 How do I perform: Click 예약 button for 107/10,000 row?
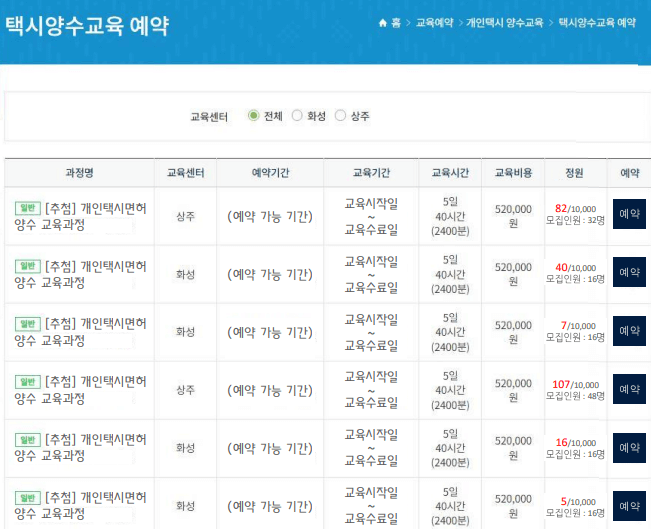(x=629, y=389)
